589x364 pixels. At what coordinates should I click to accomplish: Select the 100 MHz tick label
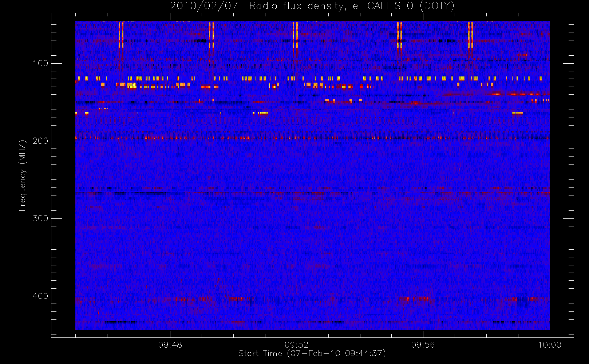(40, 63)
